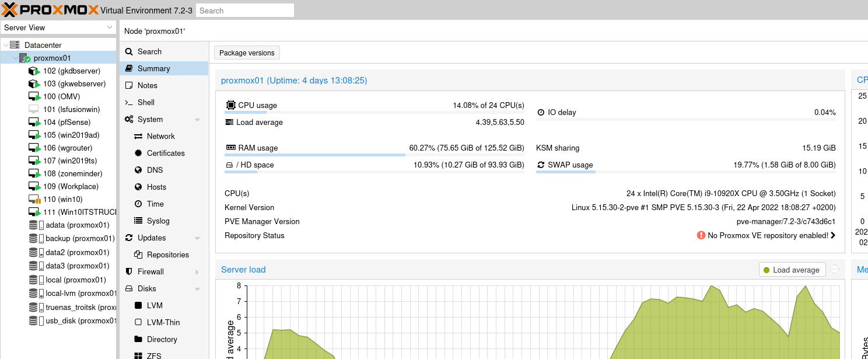Click the Certificates badge icon

138,153
